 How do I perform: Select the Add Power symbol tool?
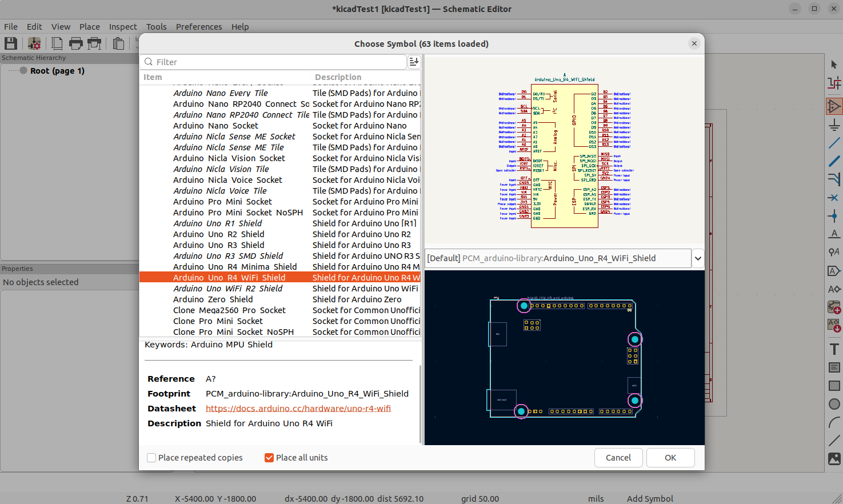[834, 125]
